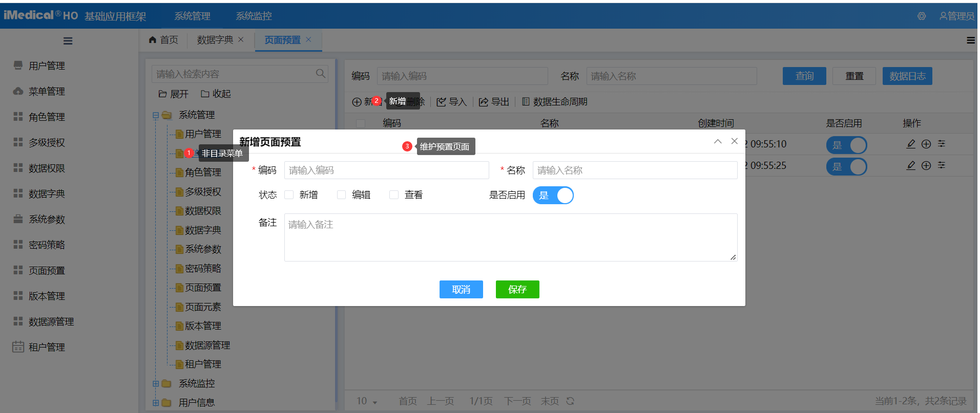Viewport: 980px width, 413px height.
Task: Close the 页面预置 tab
Action: click(308, 39)
